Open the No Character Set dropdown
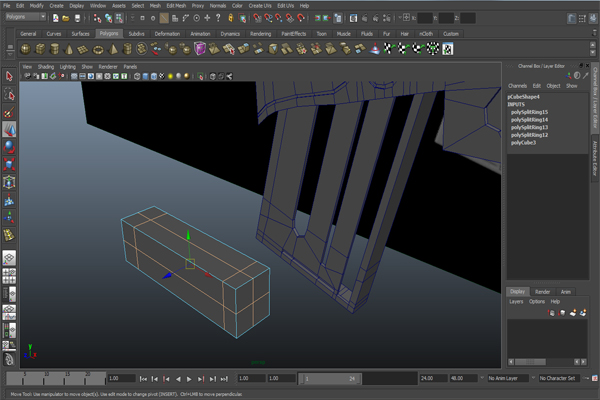The width and height of the screenshot is (600, 400). (x=559, y=378)
